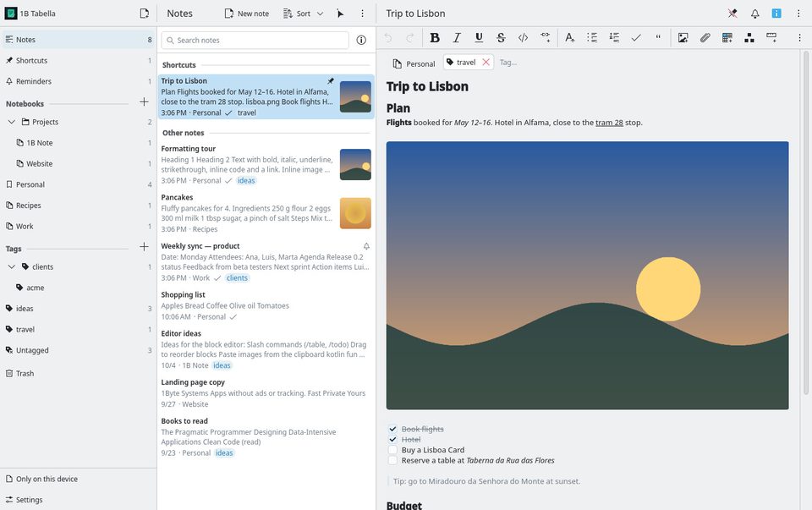Remove the travel tag from note
Viewport: 812px width, 510px height.
[x=486, y=62]
